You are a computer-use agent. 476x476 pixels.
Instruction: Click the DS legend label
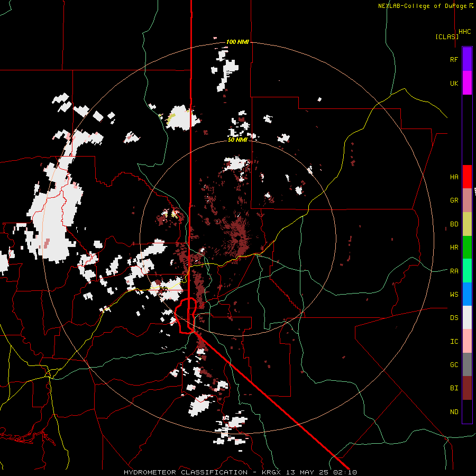click(x=454, y=317)
